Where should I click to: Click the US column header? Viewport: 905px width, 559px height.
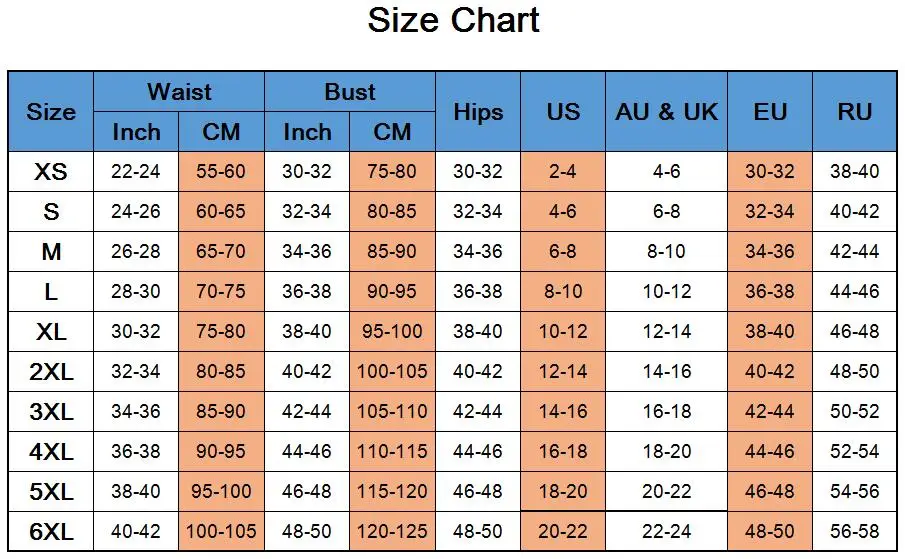point(563,112)
